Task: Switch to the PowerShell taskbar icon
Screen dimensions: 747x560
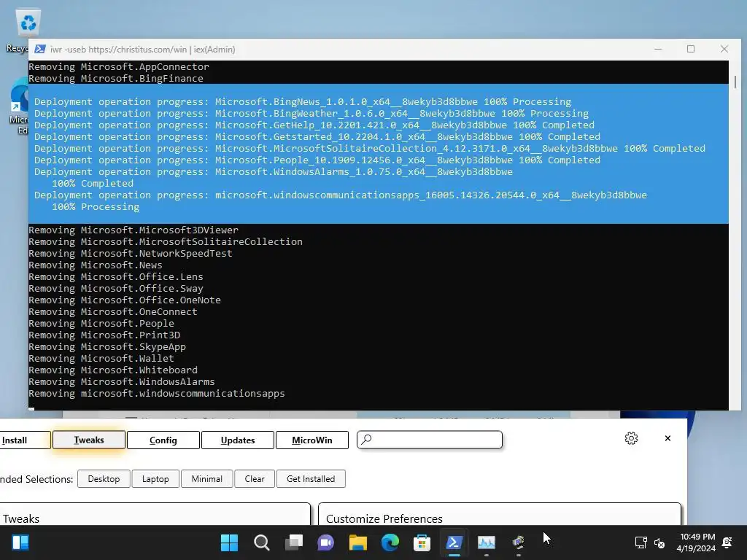Action: 454,542
